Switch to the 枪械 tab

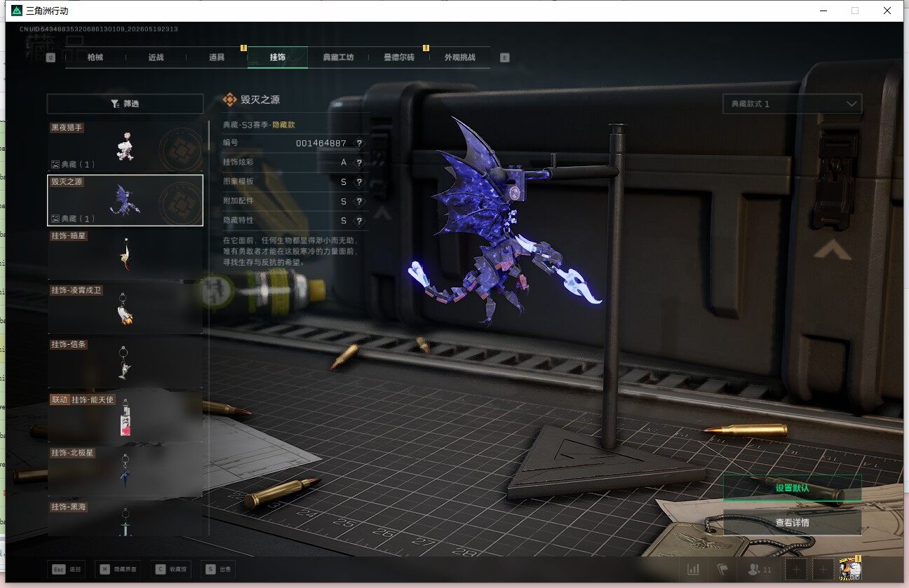[x=95, y=57]
